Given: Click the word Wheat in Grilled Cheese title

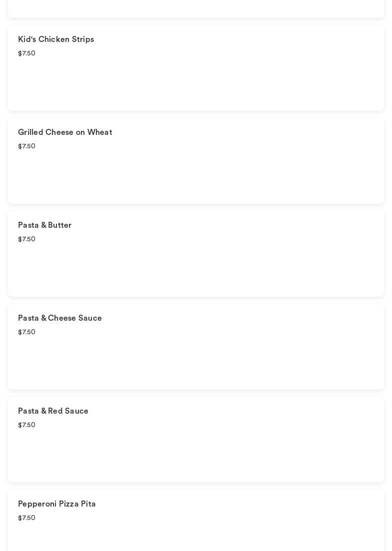Looking at the screenshot, I should pos(100,132).
